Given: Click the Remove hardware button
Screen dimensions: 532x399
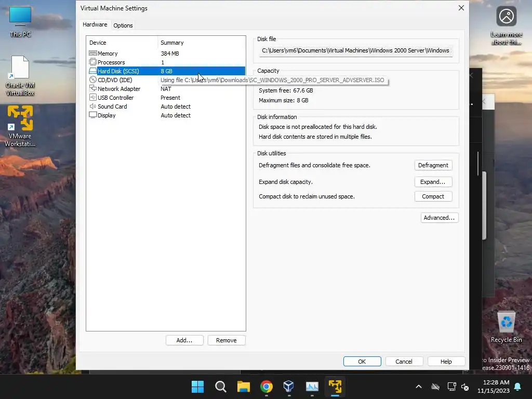Looking at the screenshot, I should coord(227,340).
